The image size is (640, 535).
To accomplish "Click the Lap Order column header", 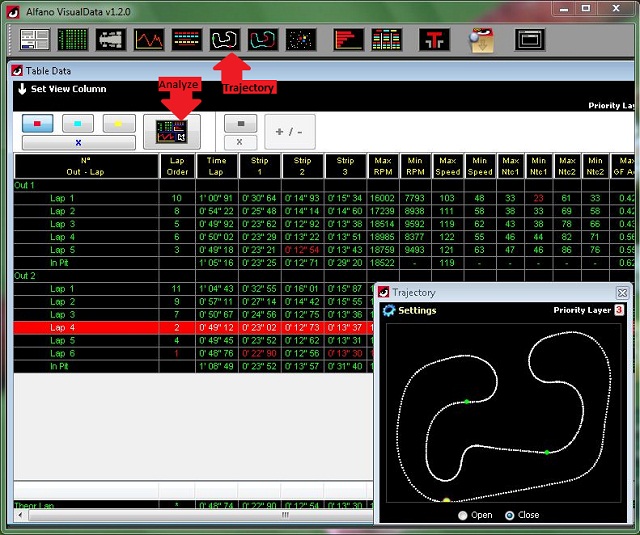I will (177, 166).
